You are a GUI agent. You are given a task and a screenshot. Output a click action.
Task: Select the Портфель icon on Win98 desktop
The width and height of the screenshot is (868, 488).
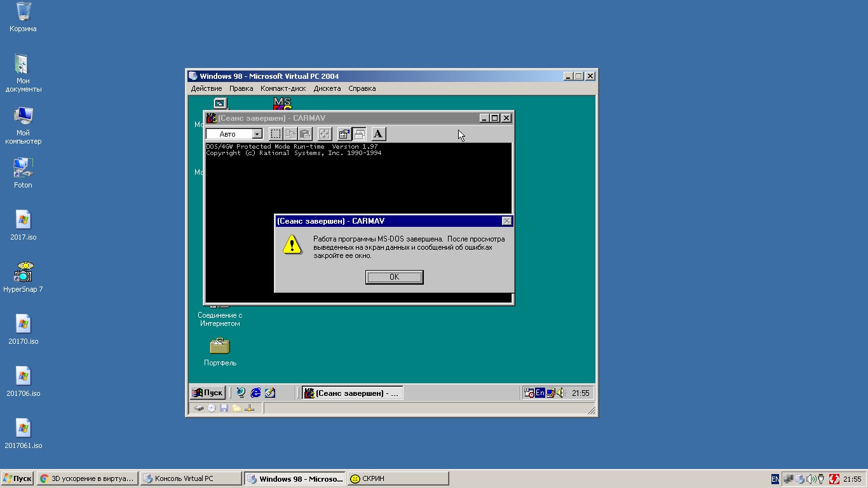click(x=220, y=351)
